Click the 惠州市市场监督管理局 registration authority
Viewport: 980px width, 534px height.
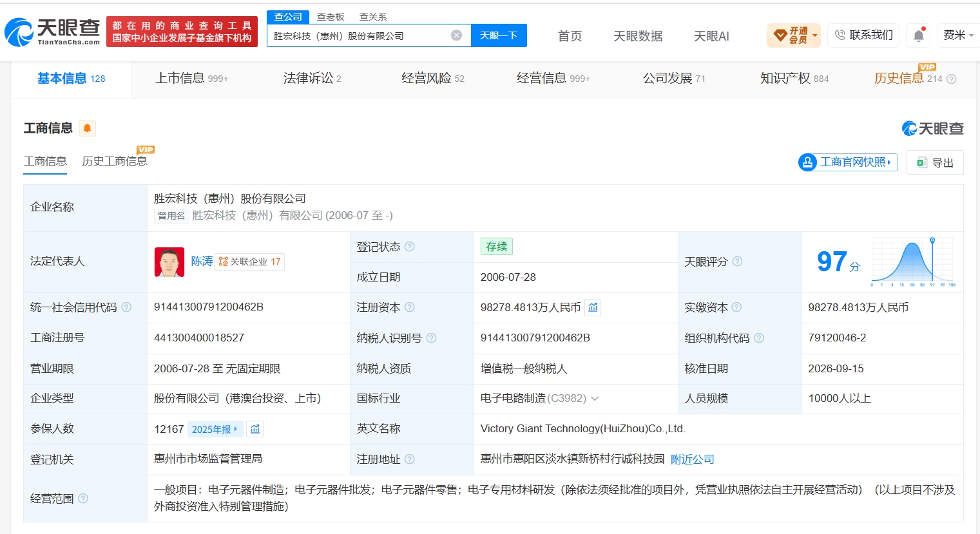pos(208,459)
